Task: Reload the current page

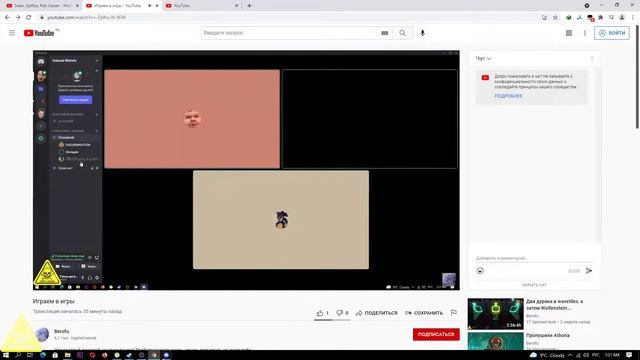Action: [x=29, y=18]
